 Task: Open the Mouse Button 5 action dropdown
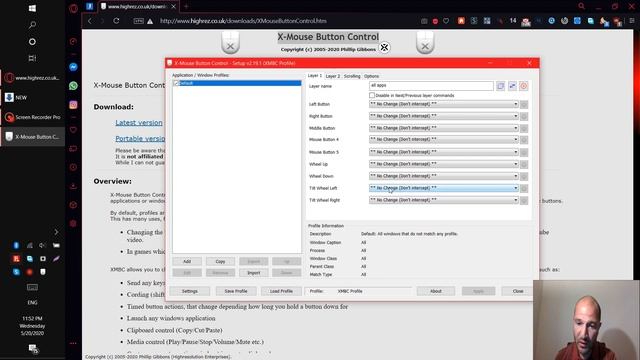tap(444, 152)
